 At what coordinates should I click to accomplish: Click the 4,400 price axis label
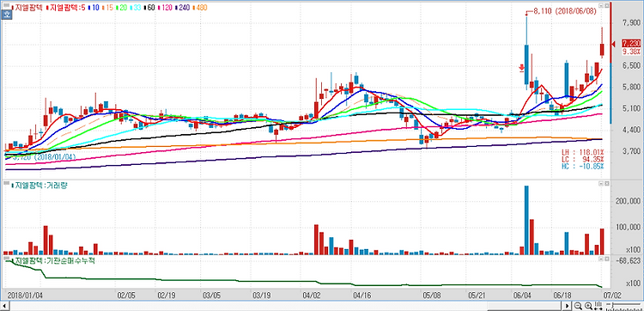(x=632, y=130)
